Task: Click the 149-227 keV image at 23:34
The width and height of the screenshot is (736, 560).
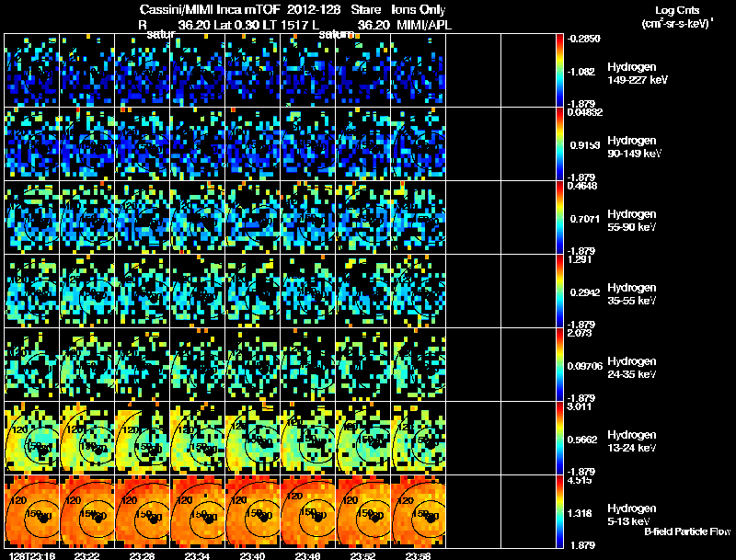Action: [198, 70]
